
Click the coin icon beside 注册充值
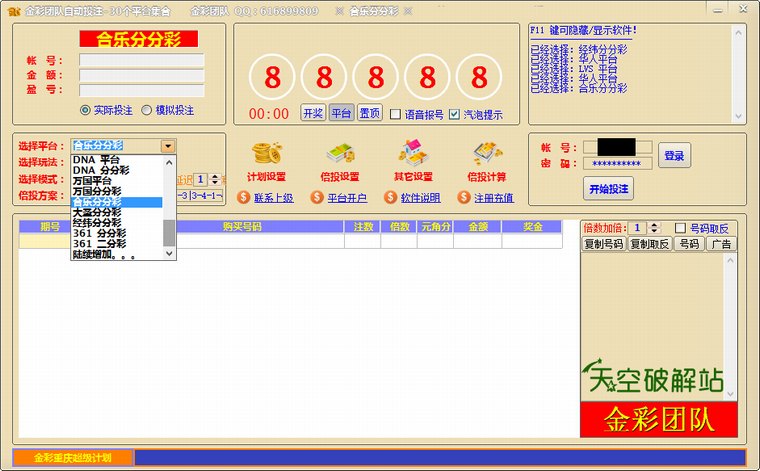[x=463, y=198]
